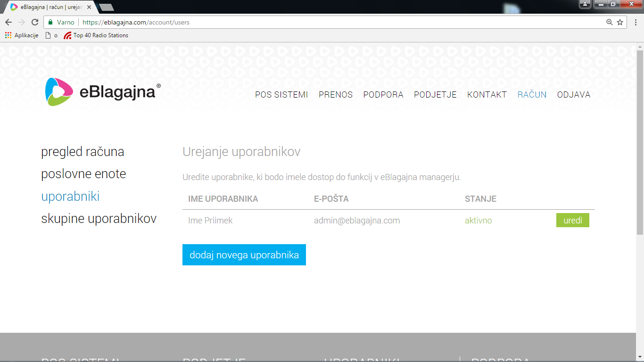Log out via ODJAVA
Image resolution: width=644 pixels, height=362 pixels.
(574, 95)
